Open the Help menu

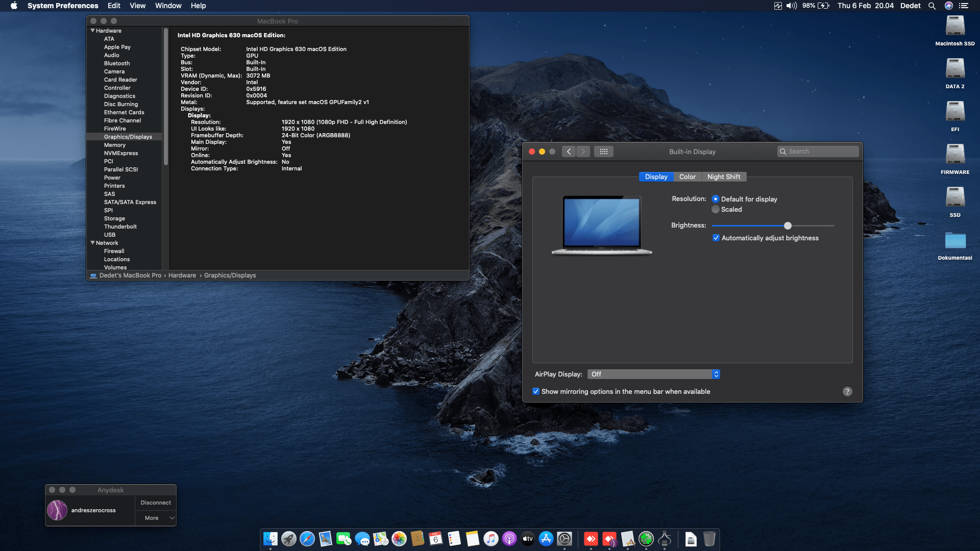coord(199,6)
